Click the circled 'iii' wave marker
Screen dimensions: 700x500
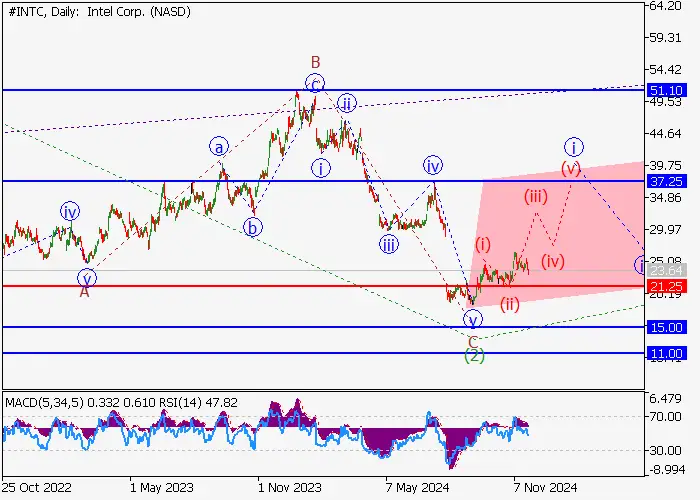click(388, 245)
